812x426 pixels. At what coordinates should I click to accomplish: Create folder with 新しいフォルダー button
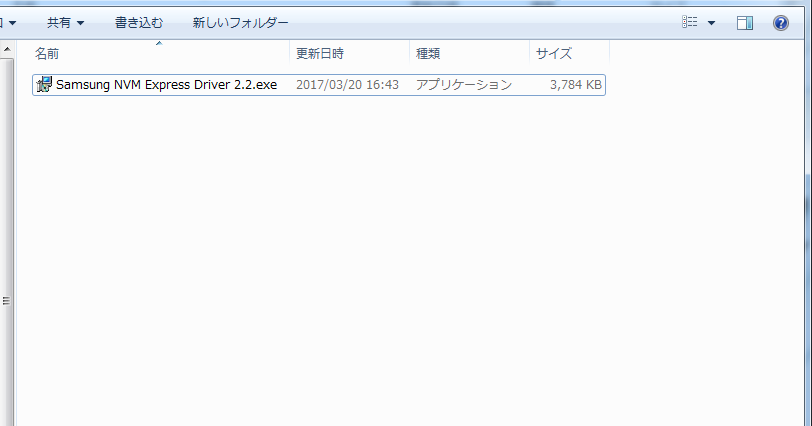pyautogui.click(x=240, y=23)
